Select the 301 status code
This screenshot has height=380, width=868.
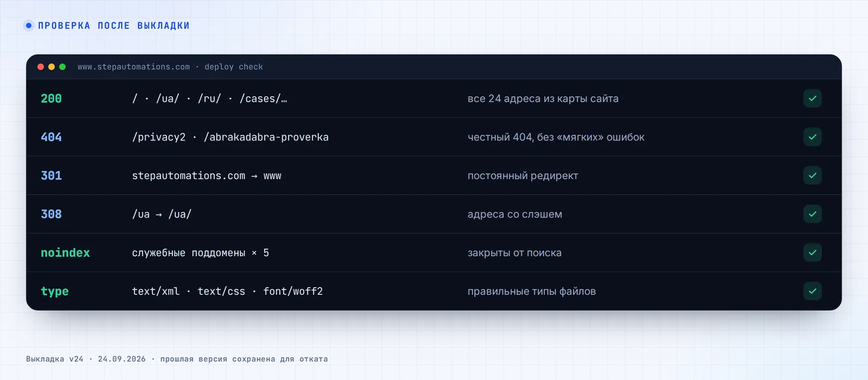pos(52,175)
